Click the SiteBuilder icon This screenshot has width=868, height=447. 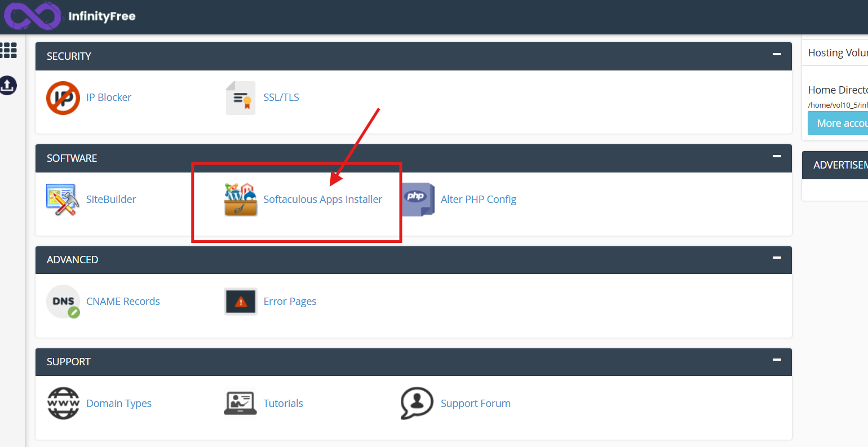(x=62, y=200)
